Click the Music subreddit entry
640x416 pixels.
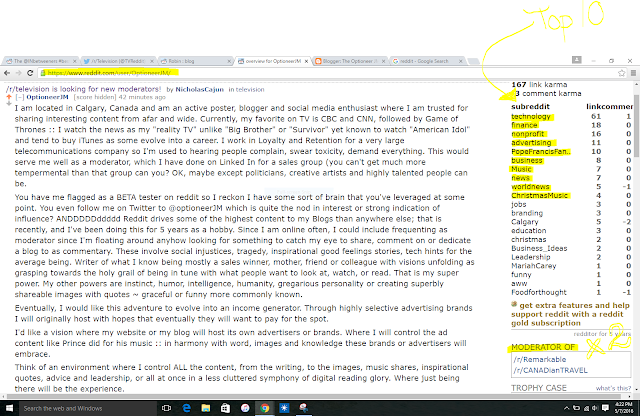tap(521, 169)
